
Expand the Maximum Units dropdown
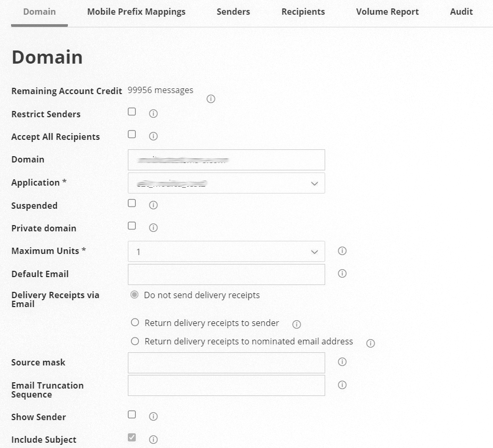(x=226, y=251)
